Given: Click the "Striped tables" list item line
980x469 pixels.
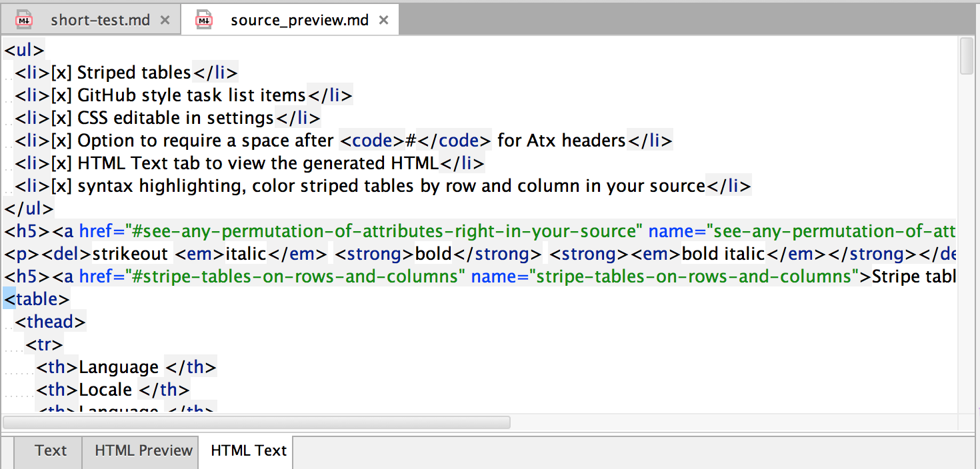Looking at the screenshot, I should (x=127, y=73).
